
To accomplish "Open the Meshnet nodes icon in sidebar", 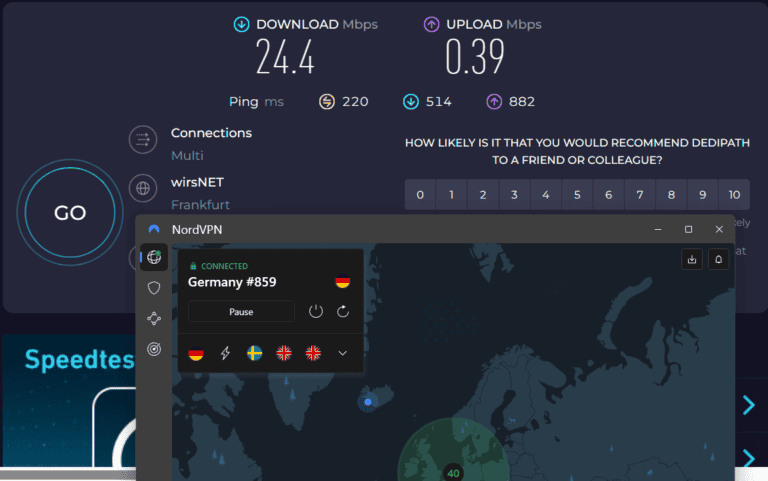I will pos(153,319).
